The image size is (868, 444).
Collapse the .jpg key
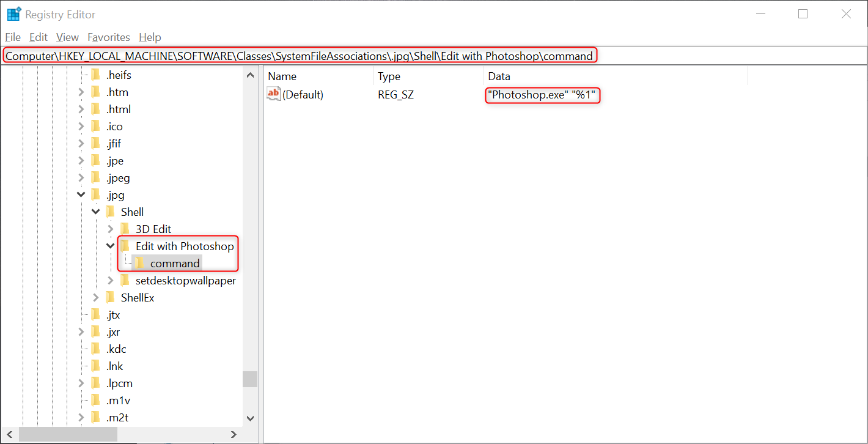click(x=81, y=195)
